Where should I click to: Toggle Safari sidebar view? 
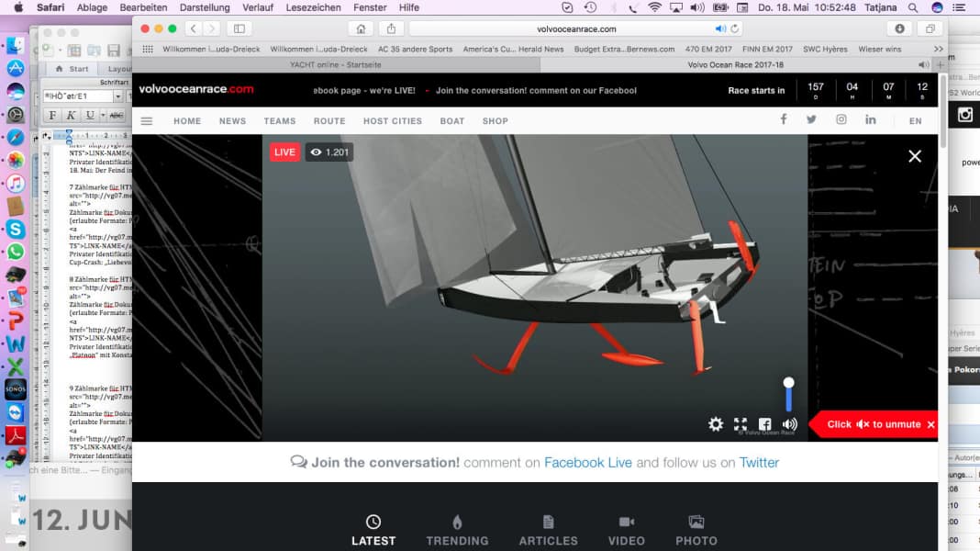[x=239, y=28]
